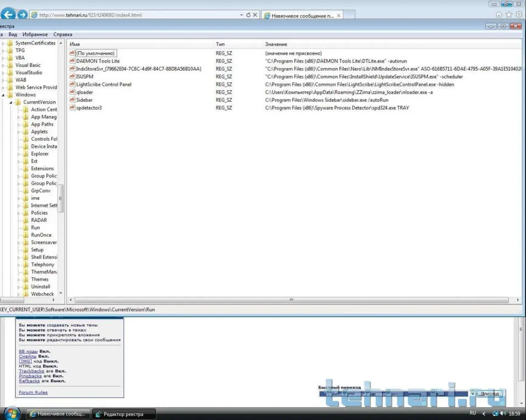
Task: Select the Telephony tree key
Action: (42, 264)
